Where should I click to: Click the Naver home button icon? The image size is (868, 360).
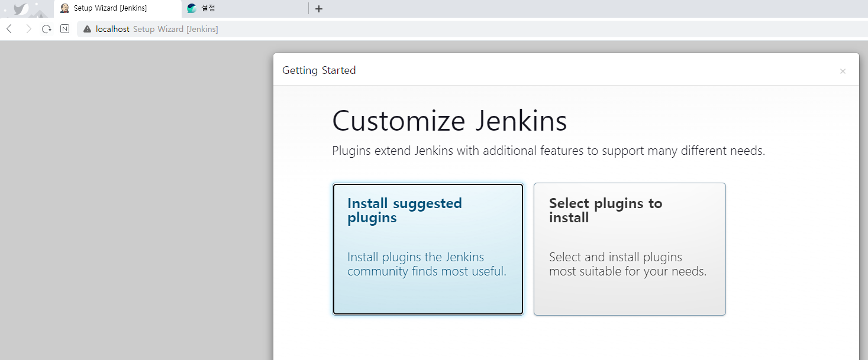65,29
